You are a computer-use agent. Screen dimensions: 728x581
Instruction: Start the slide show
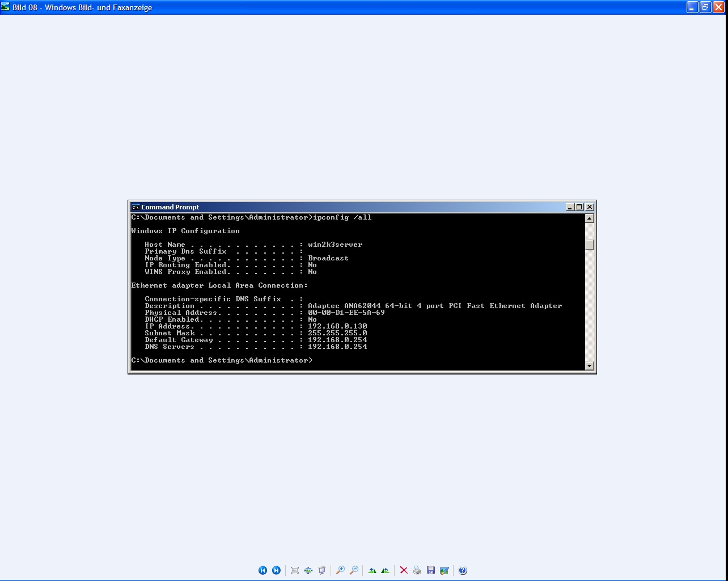pyautogui.click(x=322, y=570)
